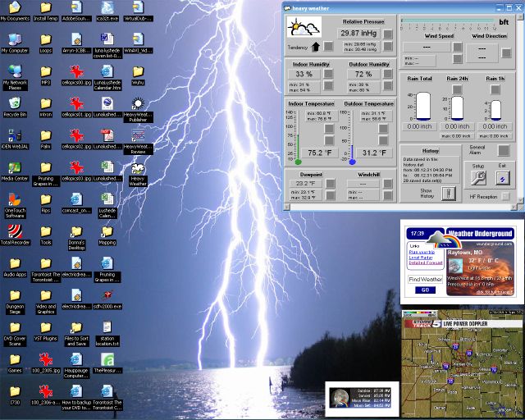Viewport: 525px width, 420px height.
Task: Click the History data saved text box
Action: [x=430, y=170]
